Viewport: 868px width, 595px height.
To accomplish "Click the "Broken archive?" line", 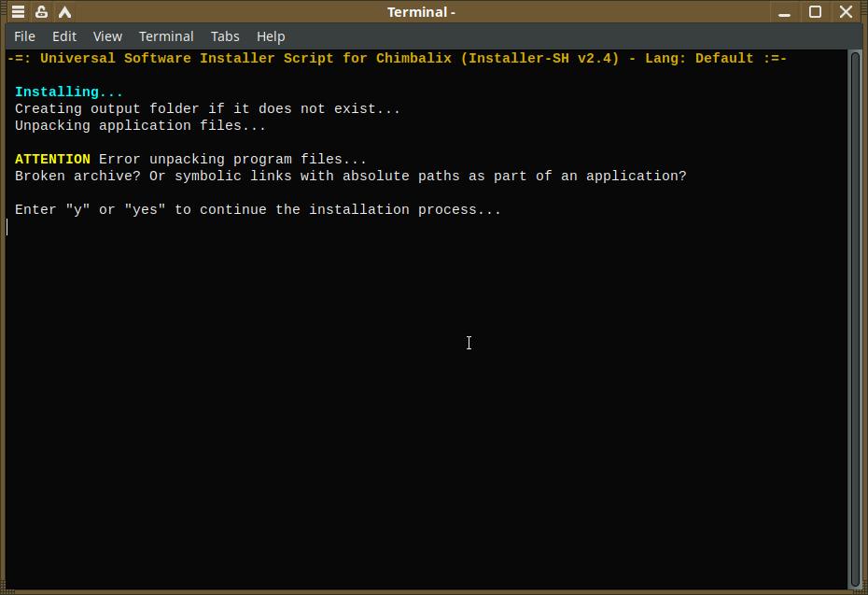I will tap(350, 177).
